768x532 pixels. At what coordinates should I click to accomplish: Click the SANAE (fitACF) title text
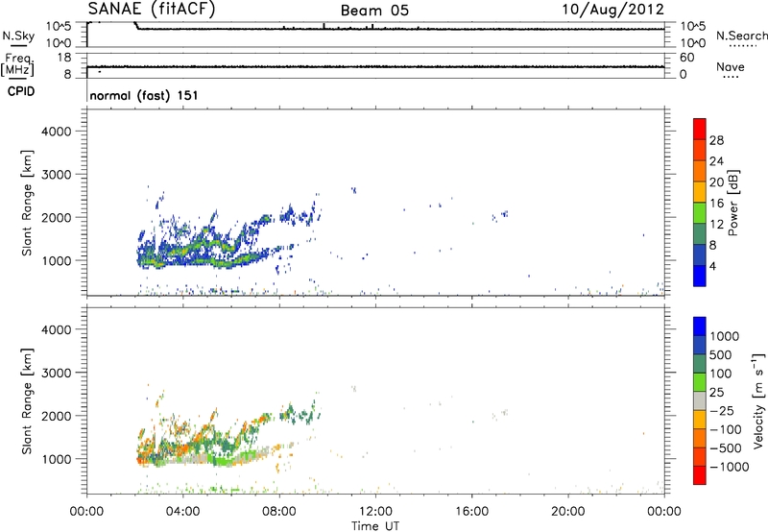[x=151, y=10]
